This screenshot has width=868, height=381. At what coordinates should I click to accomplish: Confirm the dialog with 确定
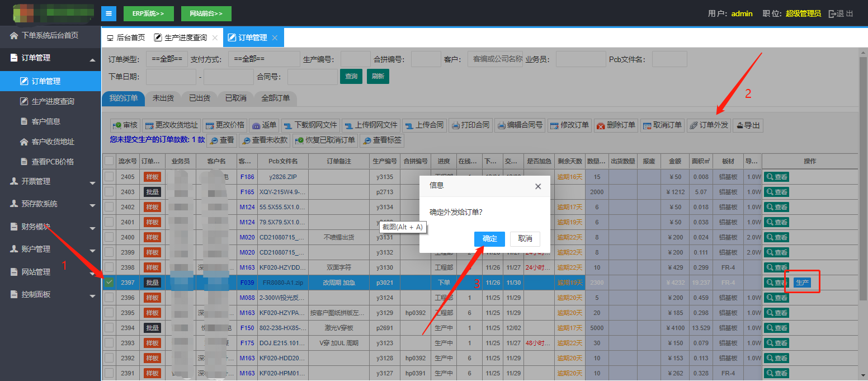click(x=489, y=239)
